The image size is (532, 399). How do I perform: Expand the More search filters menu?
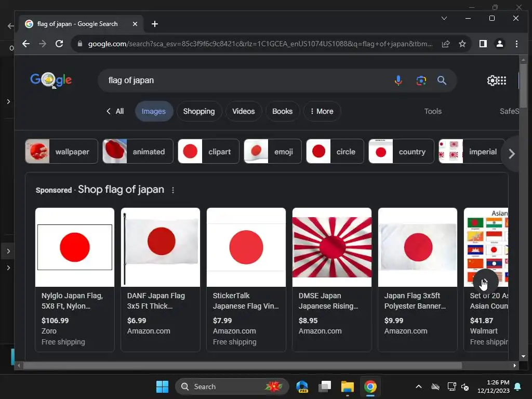click(x=322, y=111)
